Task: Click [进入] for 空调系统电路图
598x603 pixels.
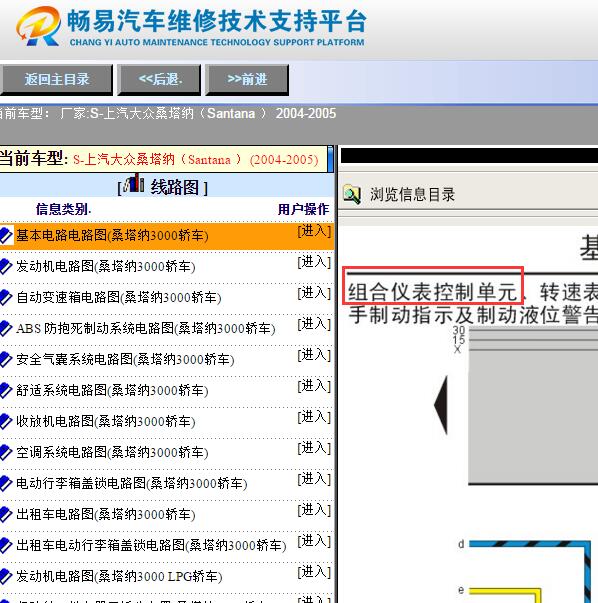Action: (x=314, y=448)
